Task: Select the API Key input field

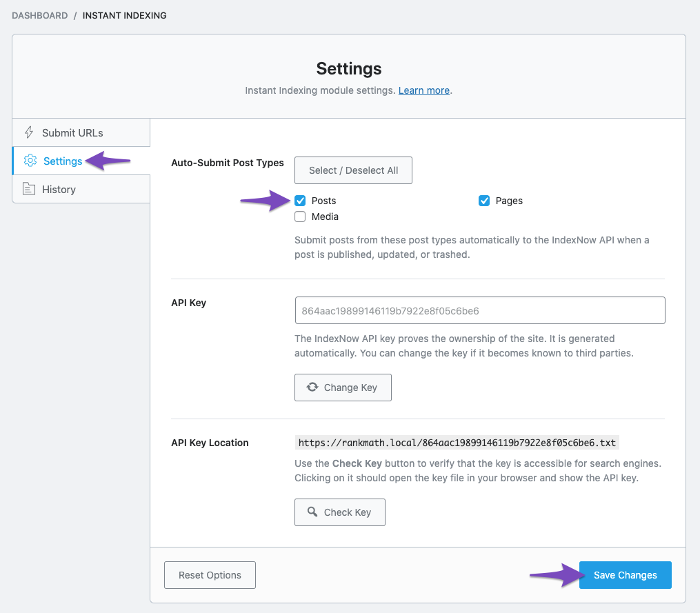Action: tap(479, 310)
